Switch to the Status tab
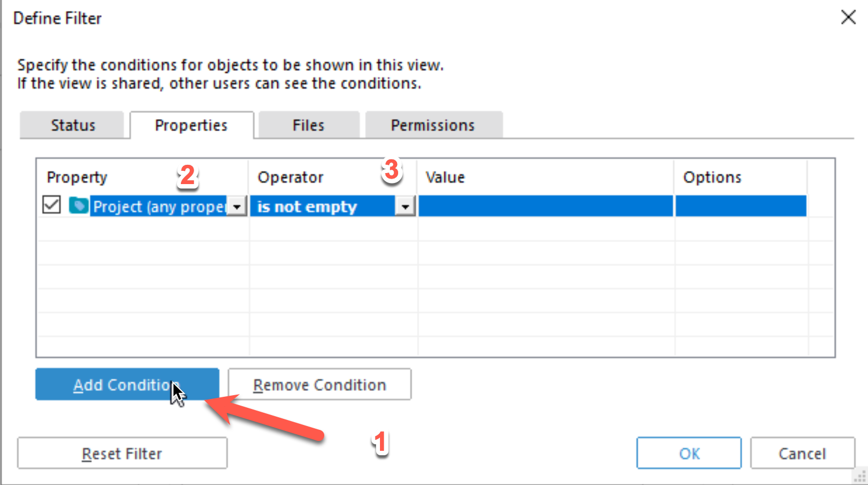This screenshot has height=485, width=868. [x=72, y=125]
